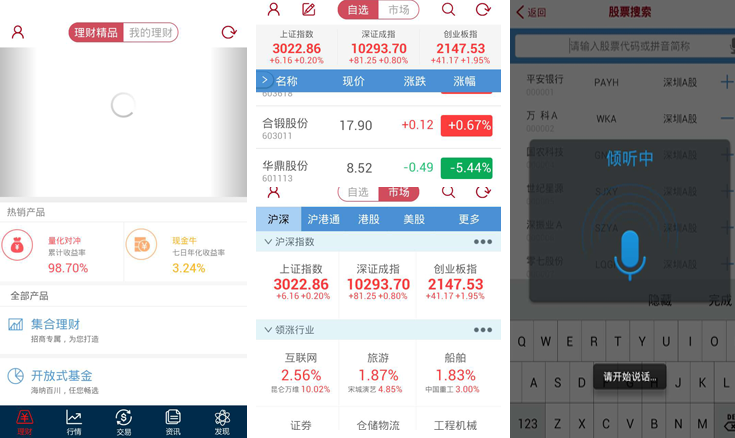Go to 理财 in bottom navigation

24,422
